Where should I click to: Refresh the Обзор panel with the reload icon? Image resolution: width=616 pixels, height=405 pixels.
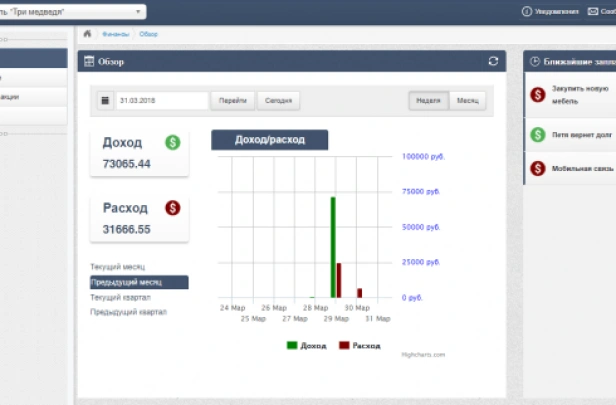(x=493, y=61)
